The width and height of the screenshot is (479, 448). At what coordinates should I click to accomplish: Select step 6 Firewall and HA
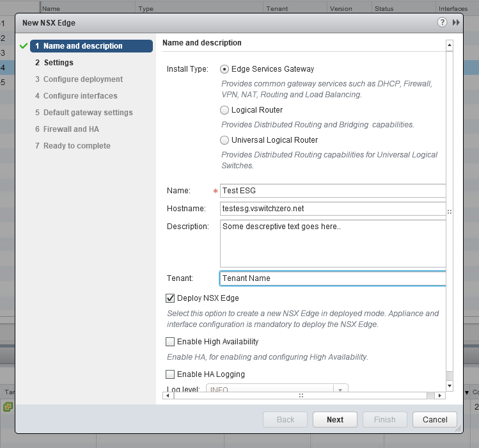point(67,129)
